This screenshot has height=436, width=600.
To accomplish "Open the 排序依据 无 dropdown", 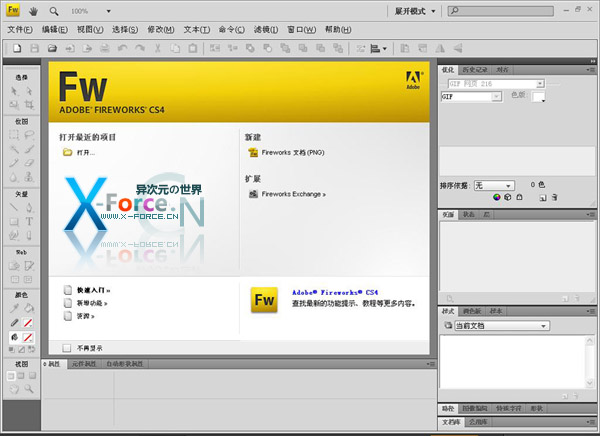I will point(494,186).
